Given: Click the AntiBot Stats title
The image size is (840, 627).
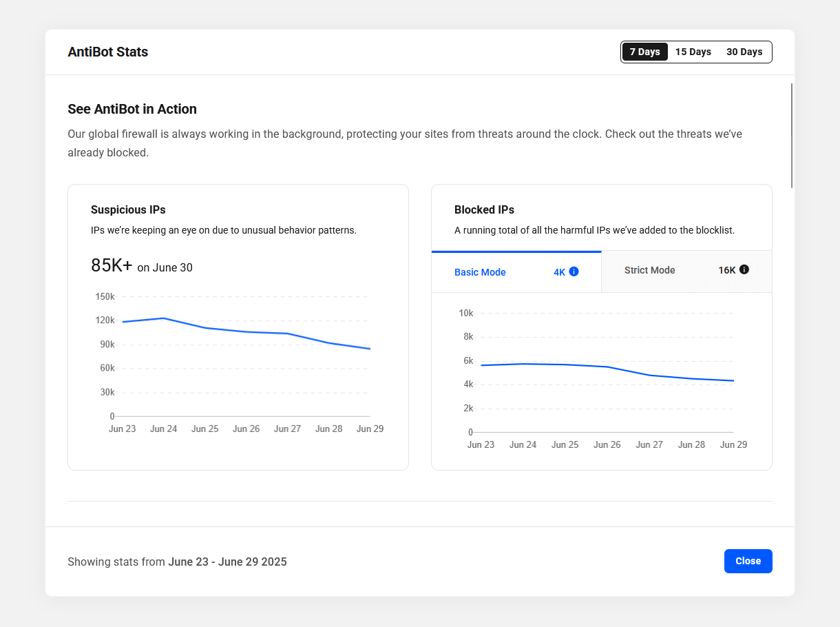Looking at the screenshot, I should (107, 52).
